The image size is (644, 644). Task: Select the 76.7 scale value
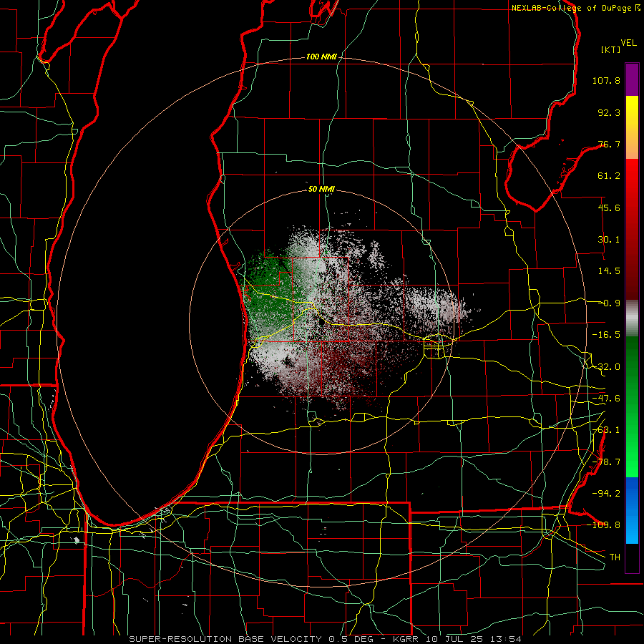click(x=609, y=144)
